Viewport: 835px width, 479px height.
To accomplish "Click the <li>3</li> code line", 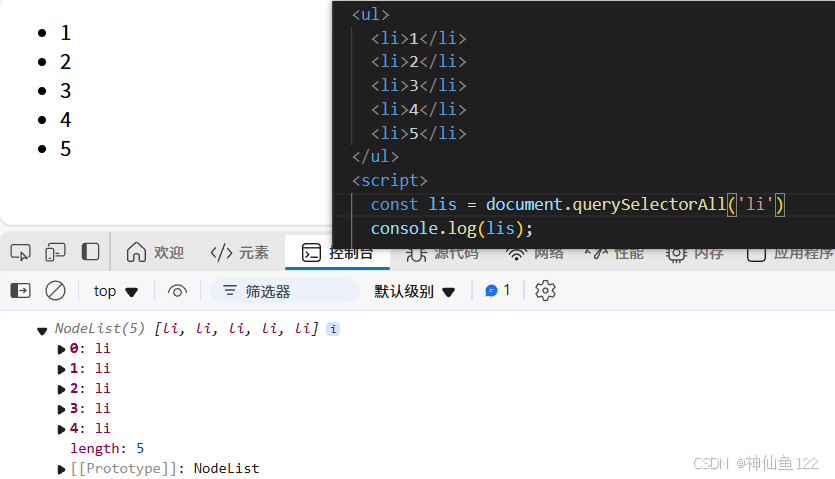I will (419, 85).
